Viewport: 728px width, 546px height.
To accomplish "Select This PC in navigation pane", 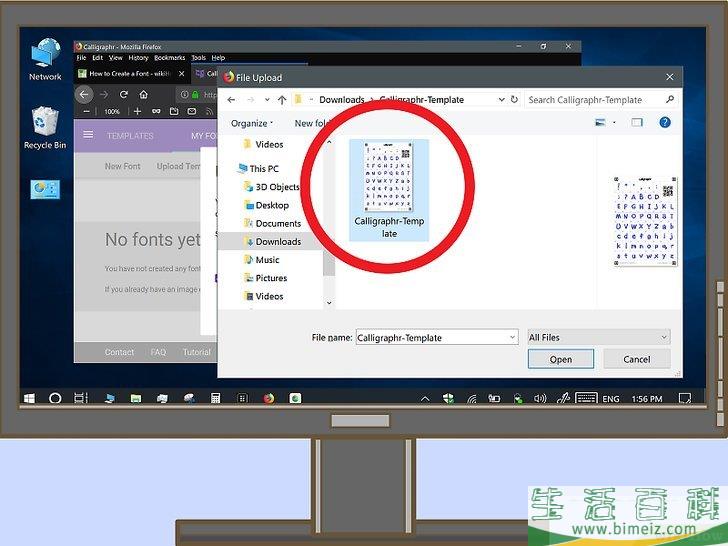I will tap(258, 169).
